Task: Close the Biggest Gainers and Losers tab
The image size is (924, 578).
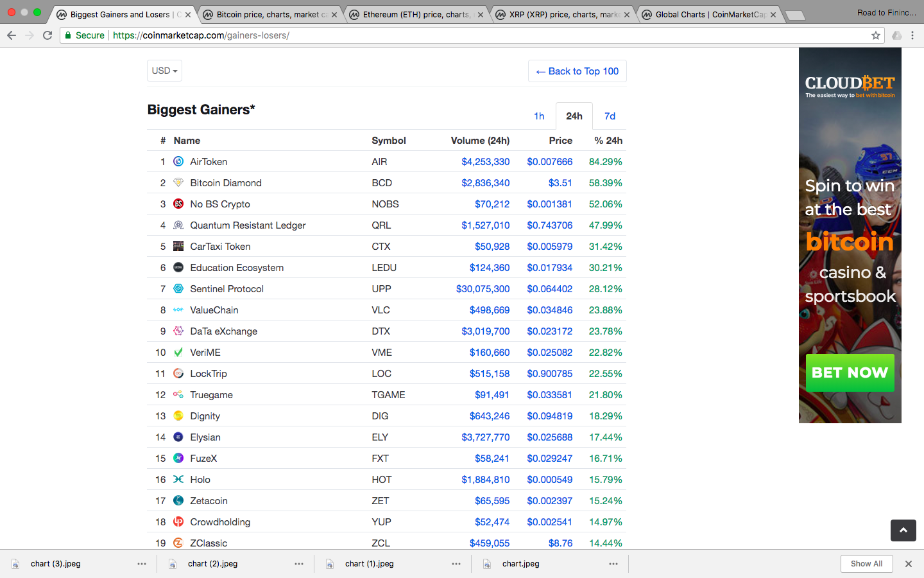Action: point(188,15)
